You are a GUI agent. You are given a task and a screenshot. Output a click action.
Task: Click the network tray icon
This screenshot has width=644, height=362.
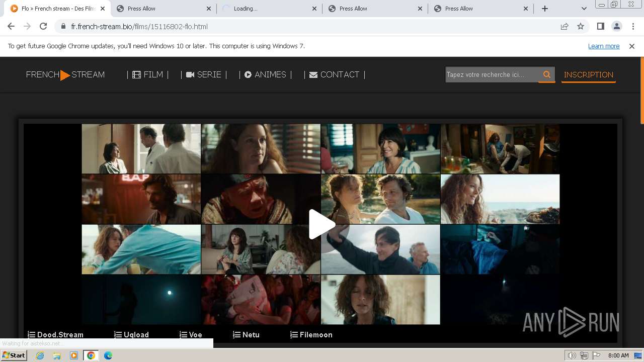click(584, 355)
